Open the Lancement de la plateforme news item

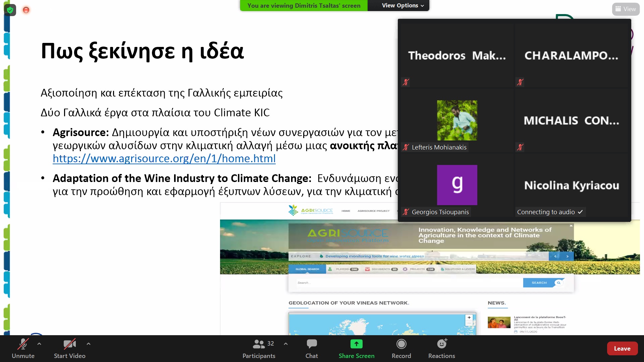pos(540,318)
